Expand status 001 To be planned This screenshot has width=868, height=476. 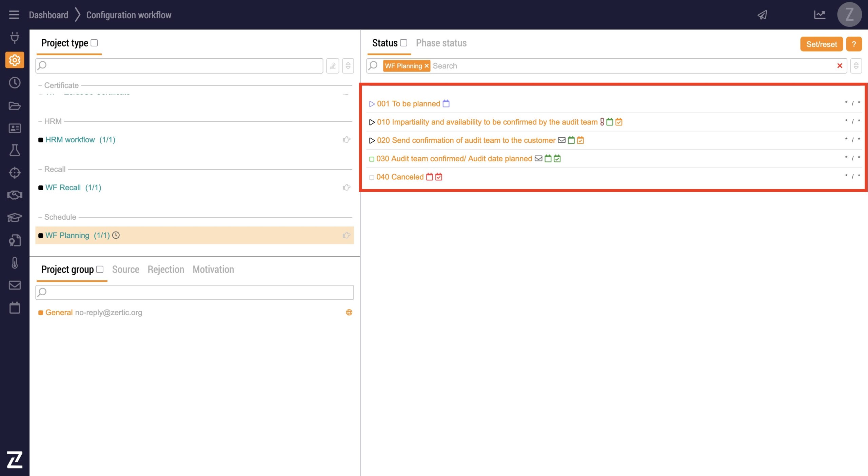pos(372,104)
